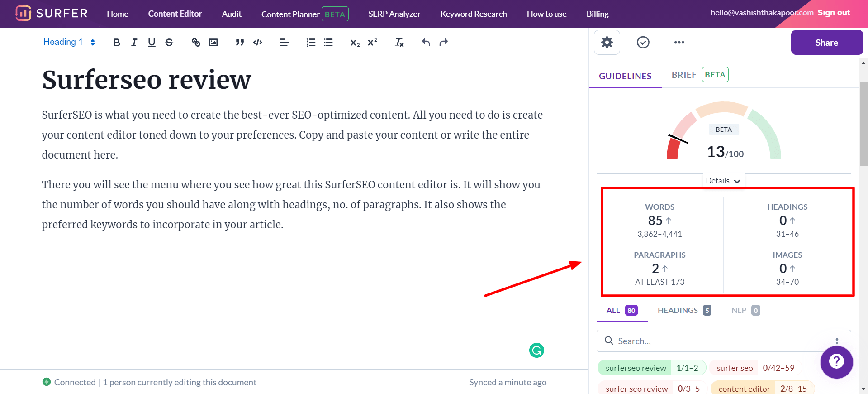Toggle underline formatting
Image resolution: width=868 pixels, height=394 pixels.
152,42
